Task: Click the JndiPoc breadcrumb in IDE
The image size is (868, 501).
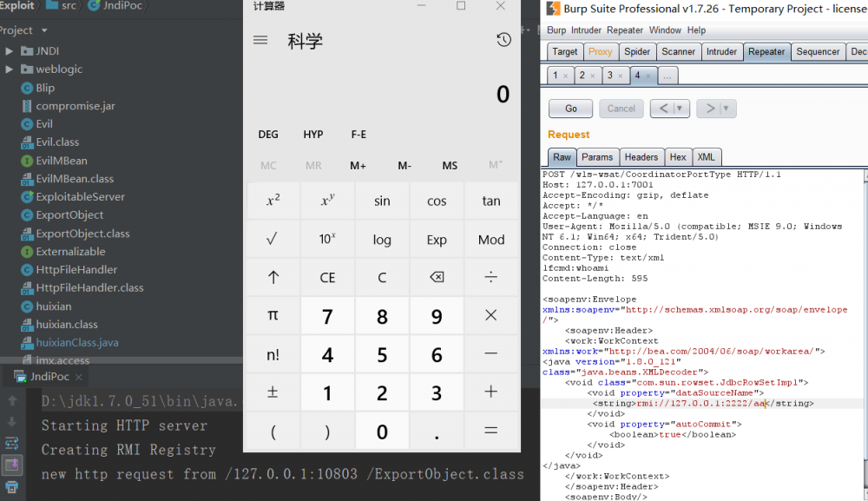Action: [x=116, y=5]
